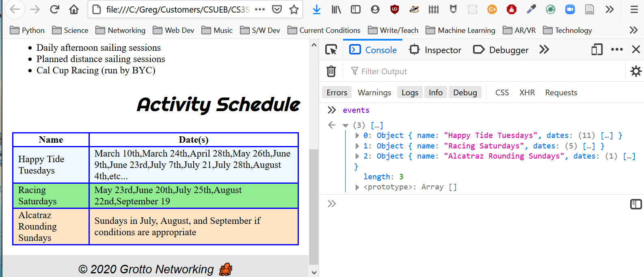Viewport: 644px width, 277px height.
Task: Open the eyedropper color picker extension
Action: [531, 9]
